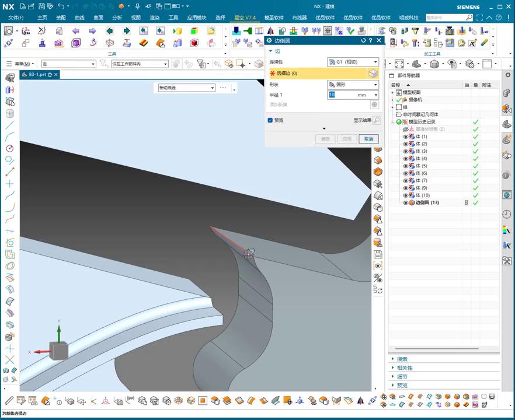Click the reset icon in 边倒圆 dialog header
This screenshot has width=515, height=420.
pos(363,40)
